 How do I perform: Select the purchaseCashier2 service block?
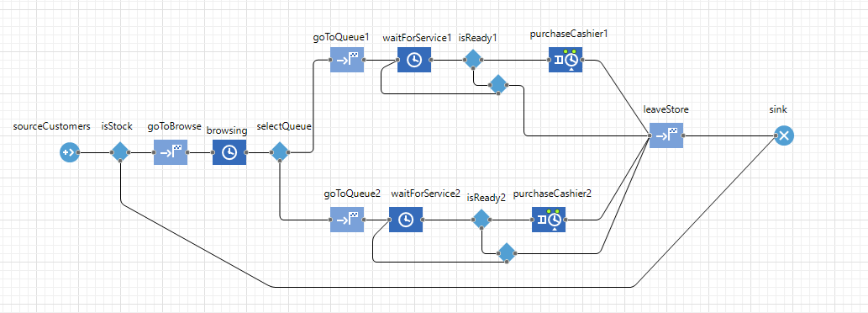[x=549, y=220]
